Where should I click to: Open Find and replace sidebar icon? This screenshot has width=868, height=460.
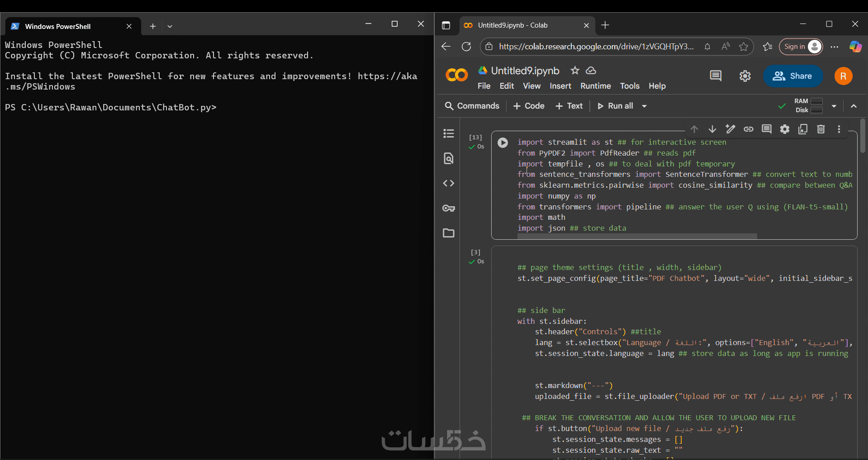pyautogui.click(x=449, y=158)
